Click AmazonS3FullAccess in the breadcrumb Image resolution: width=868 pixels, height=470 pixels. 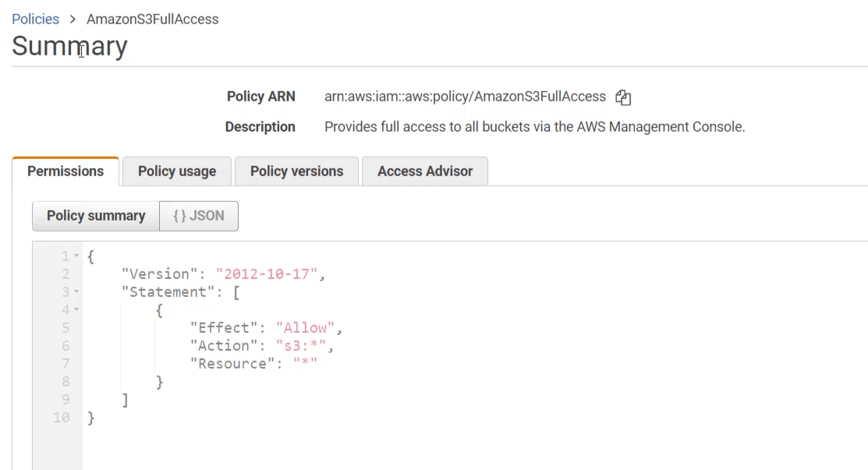click(x=152, y=19)
